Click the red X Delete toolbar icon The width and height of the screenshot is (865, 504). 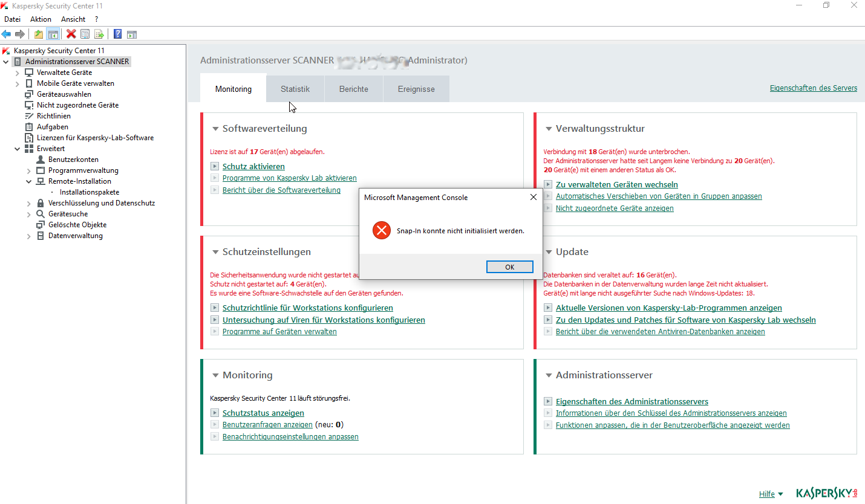coord(71,34)
